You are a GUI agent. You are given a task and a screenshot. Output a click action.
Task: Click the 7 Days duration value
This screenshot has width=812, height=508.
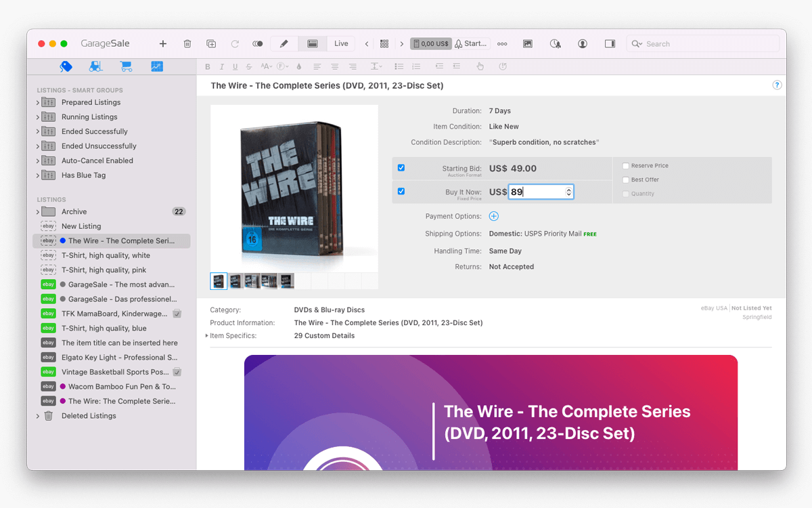[x=500, y=111]
